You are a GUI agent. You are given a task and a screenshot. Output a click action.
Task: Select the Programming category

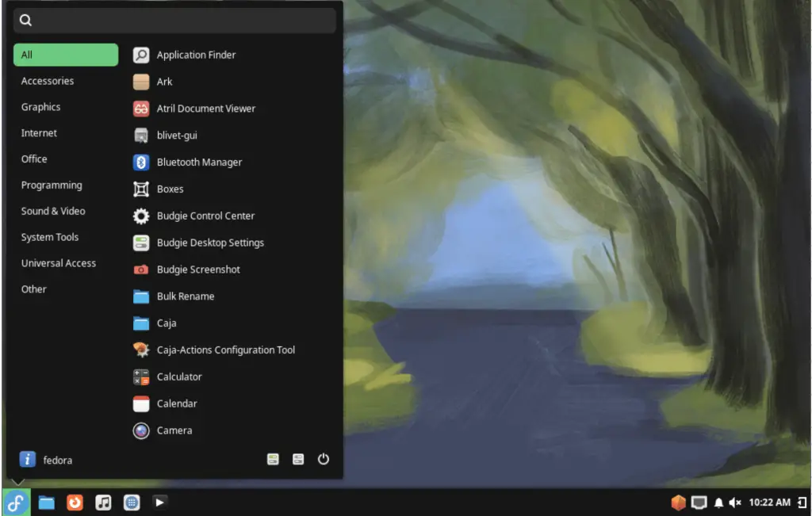(66, 185)
